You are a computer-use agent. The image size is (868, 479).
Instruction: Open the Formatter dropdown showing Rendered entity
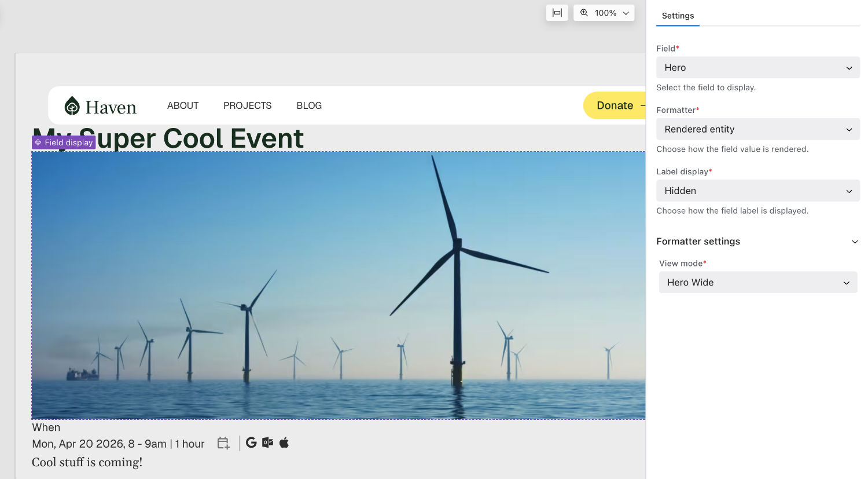tap(758, 129)
